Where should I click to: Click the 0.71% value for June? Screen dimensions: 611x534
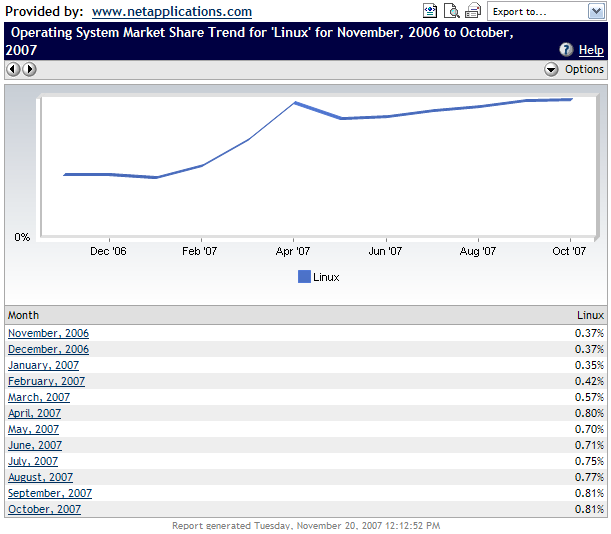pyautogui.click(x=589, y=445)
